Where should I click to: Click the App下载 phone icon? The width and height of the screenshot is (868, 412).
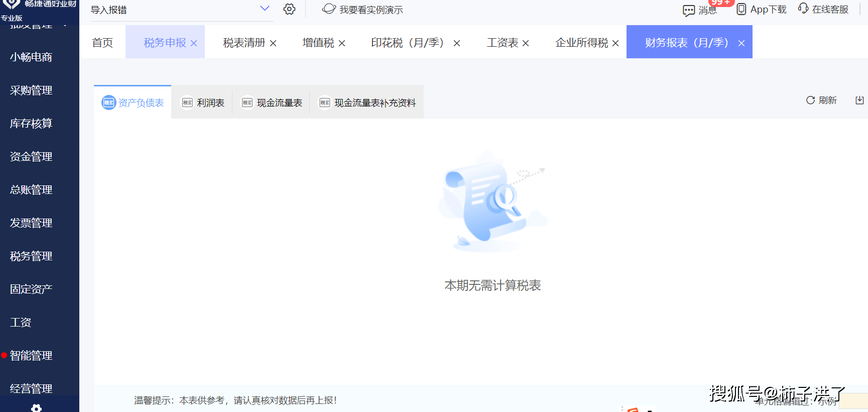pos(741,10)
